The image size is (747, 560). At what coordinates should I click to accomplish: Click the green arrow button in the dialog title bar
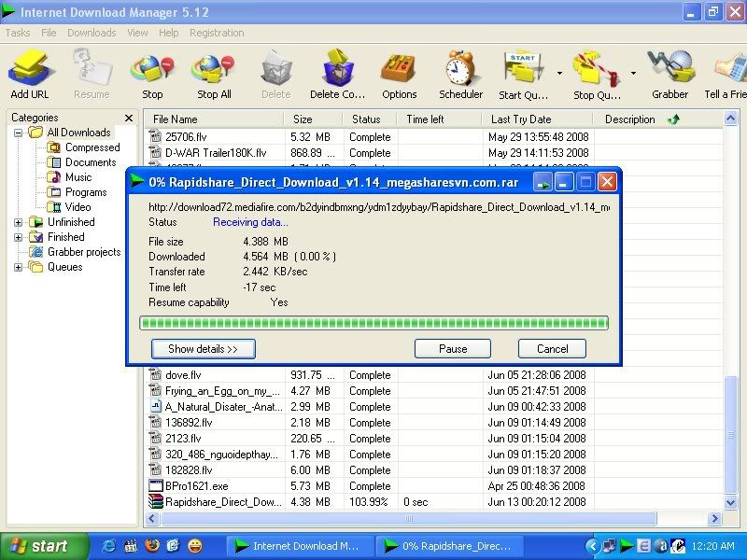pos(543,182)
